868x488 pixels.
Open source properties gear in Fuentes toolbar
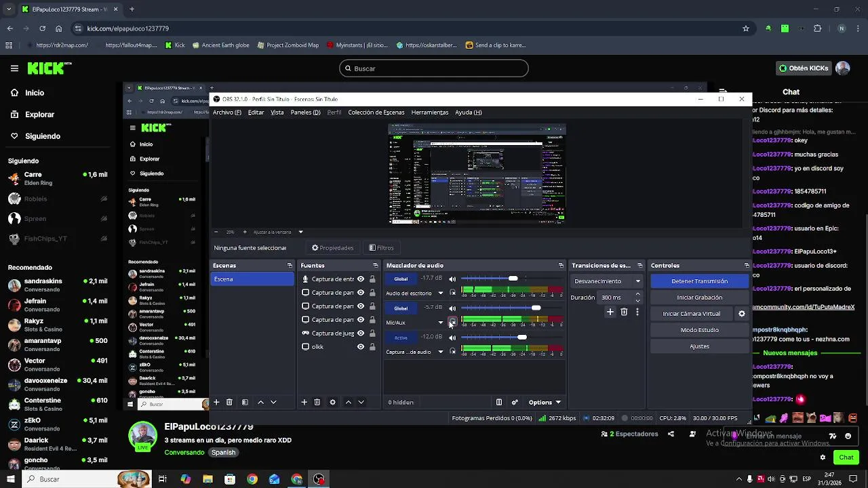332,402
